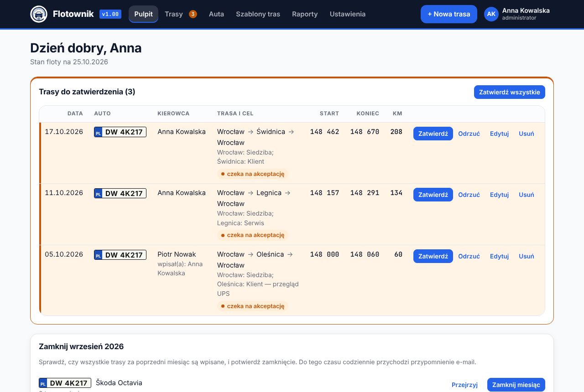Click end value 148 291

click(365, 193)
